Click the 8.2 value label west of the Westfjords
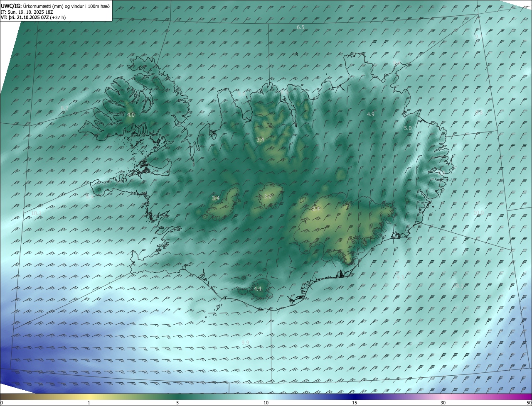This screenshot has width=532, height=406. click(x=64, y=109)
